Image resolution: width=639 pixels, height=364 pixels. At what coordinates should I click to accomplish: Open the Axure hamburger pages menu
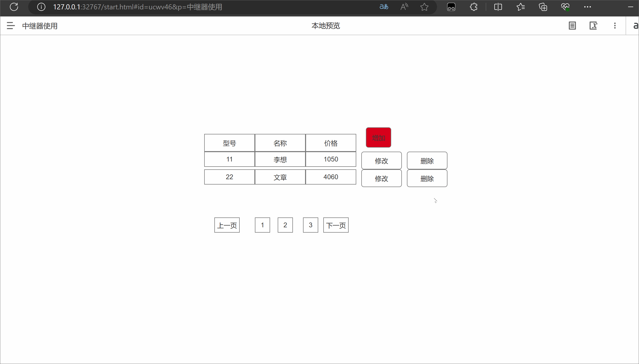tap(11, 26)
